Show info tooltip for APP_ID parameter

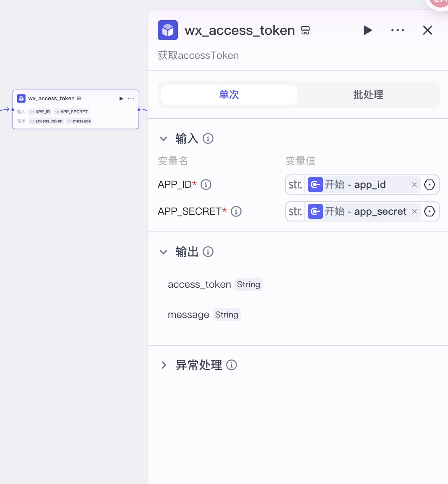(206, 185)
